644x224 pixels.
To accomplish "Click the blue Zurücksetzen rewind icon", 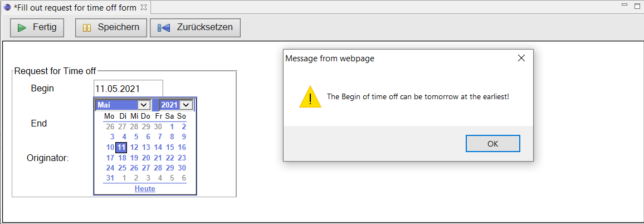I will [163, 28].
